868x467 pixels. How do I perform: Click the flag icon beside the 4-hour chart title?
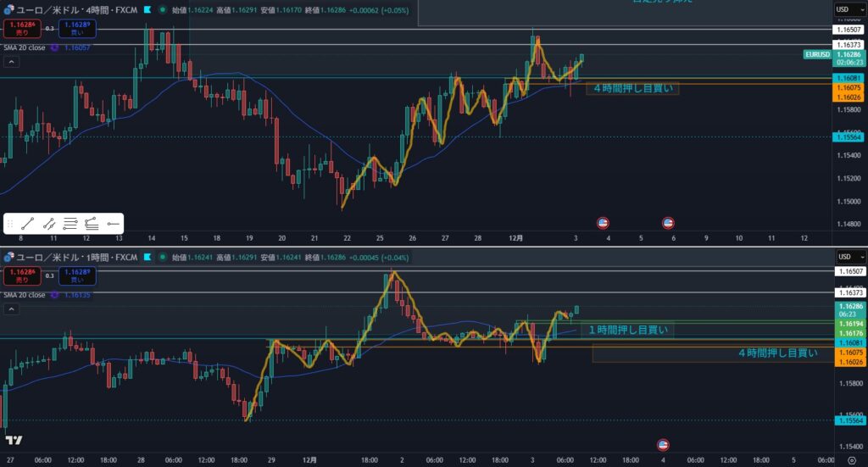click(x=148, y=10)
